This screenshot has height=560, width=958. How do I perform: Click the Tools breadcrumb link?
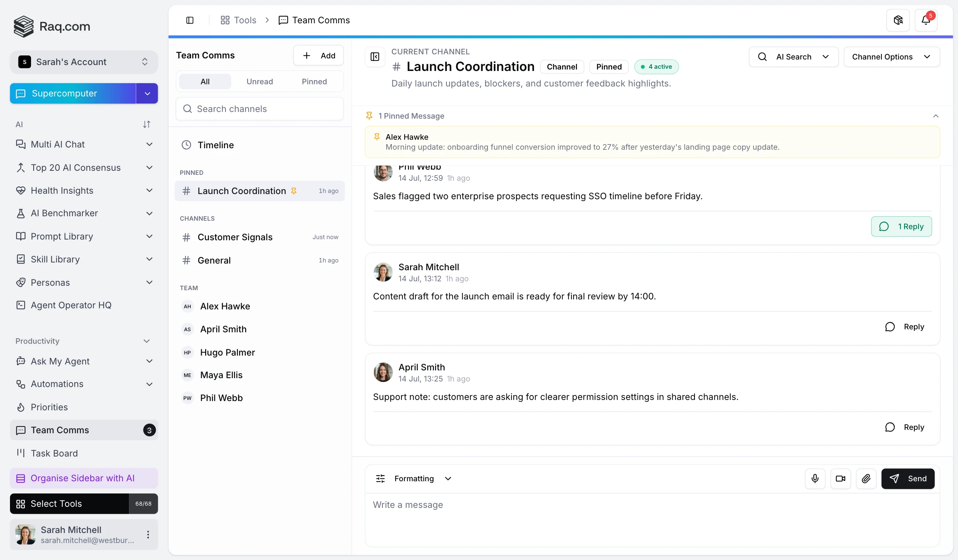pos(238,20)
